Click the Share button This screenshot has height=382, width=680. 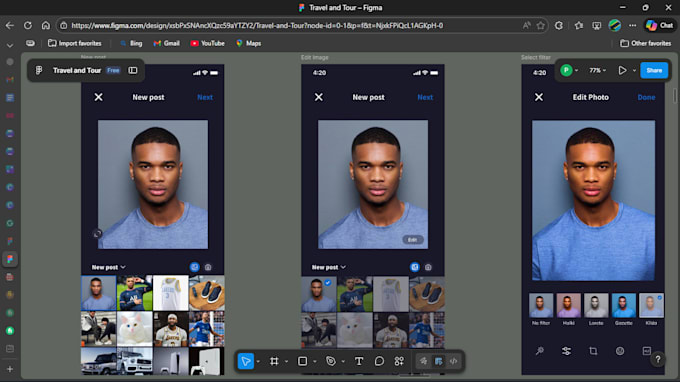(654, 70)
